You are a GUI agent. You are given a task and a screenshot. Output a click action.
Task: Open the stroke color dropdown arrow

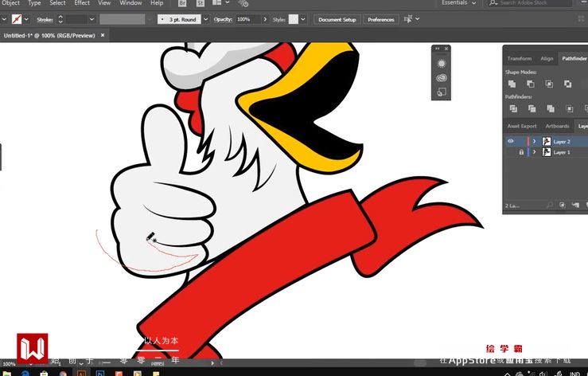26,19
